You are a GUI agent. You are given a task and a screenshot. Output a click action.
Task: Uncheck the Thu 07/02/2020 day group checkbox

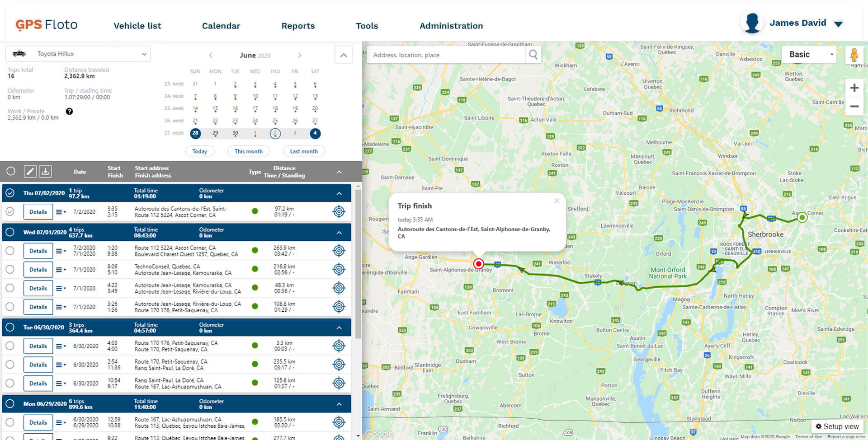pyautogui.click(x=10, y=193)
